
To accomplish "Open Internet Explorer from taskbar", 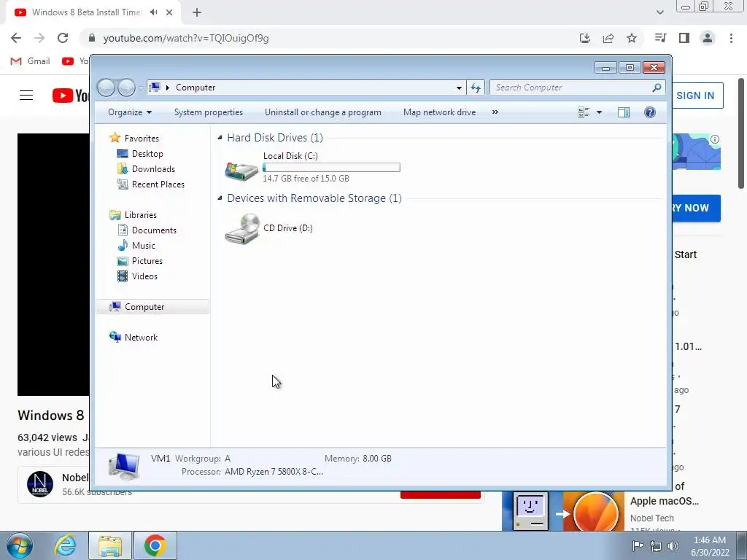I will pyautogui.click(x=65, y=545).
